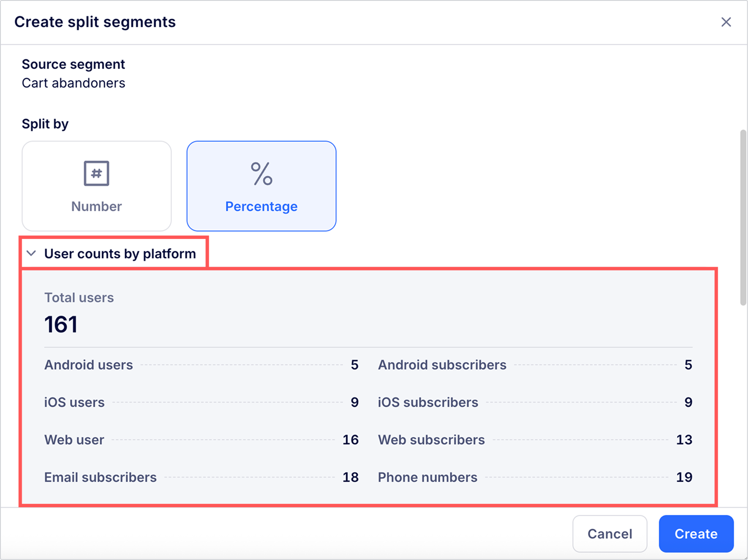
Task: Click the iOS subscribers row label
Action: [428, 402]
